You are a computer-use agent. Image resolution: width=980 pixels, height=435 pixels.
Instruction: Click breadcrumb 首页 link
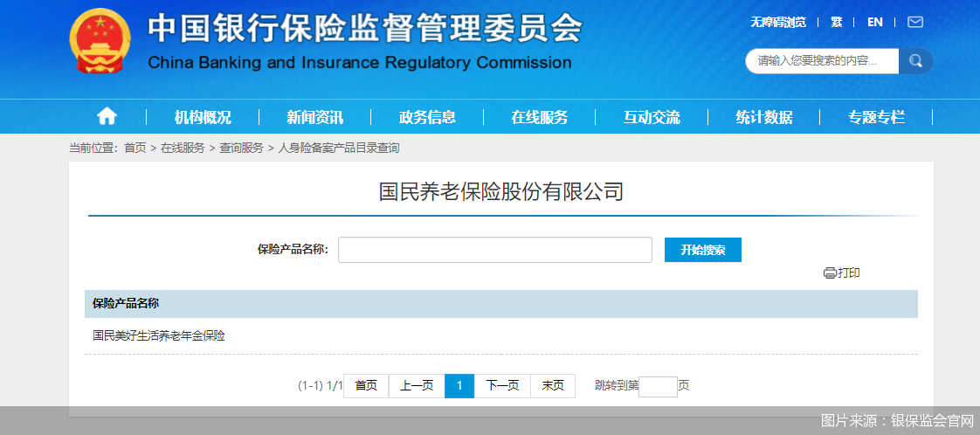(135, 148)
